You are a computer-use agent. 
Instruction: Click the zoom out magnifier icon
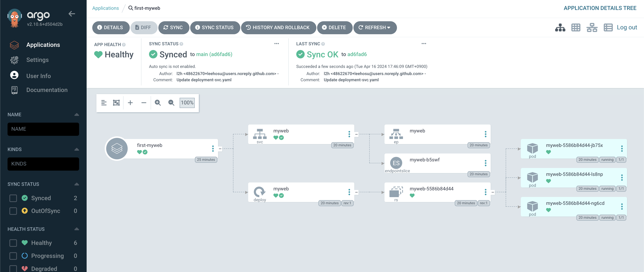pyautogui.click(x=171, y=103)
